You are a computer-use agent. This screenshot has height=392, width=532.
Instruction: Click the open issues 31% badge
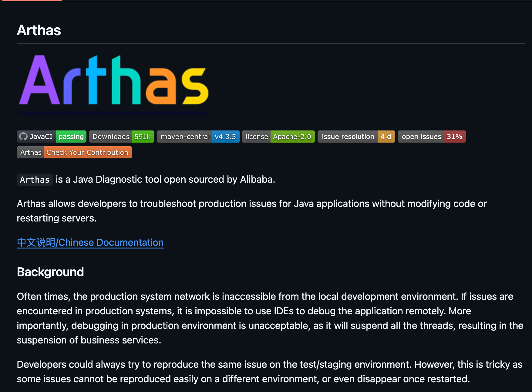click(432, 137)
